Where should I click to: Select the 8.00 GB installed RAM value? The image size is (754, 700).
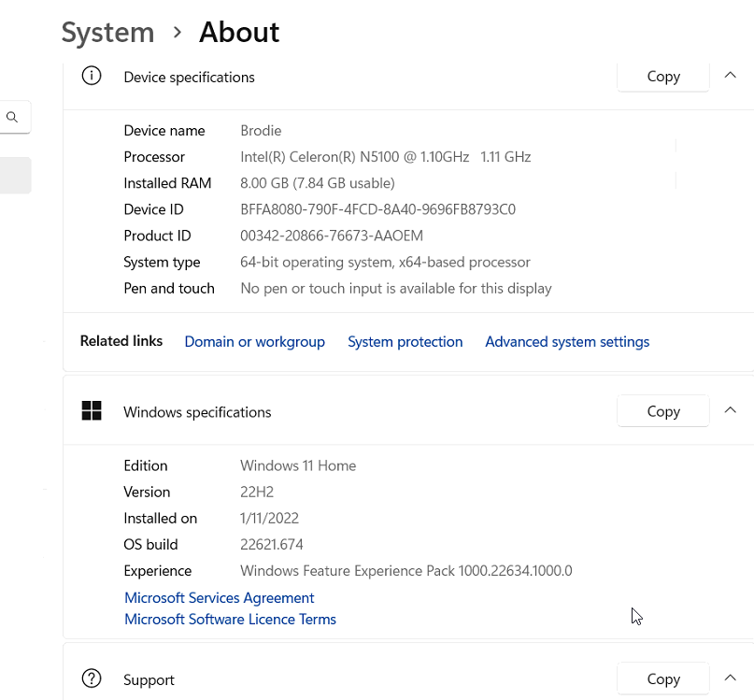(x=318, y=183)
